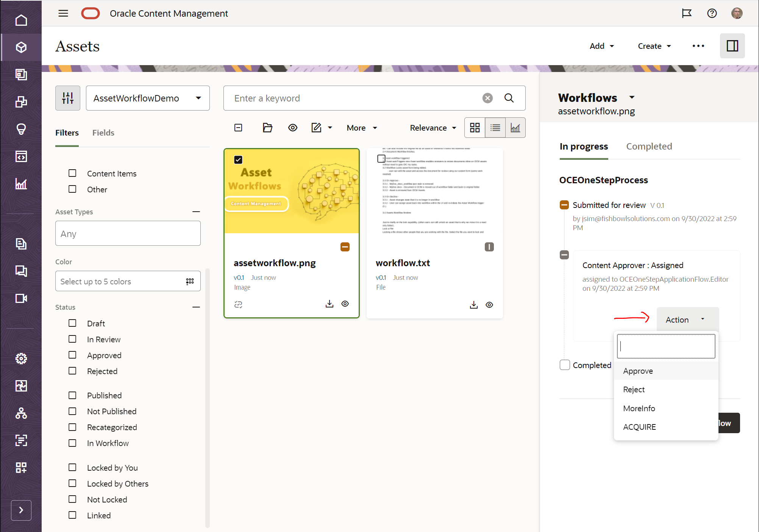This screenshot has height=532, width=759.
Task: Open the edit pencil dropdown
Action: click(322, 128)
